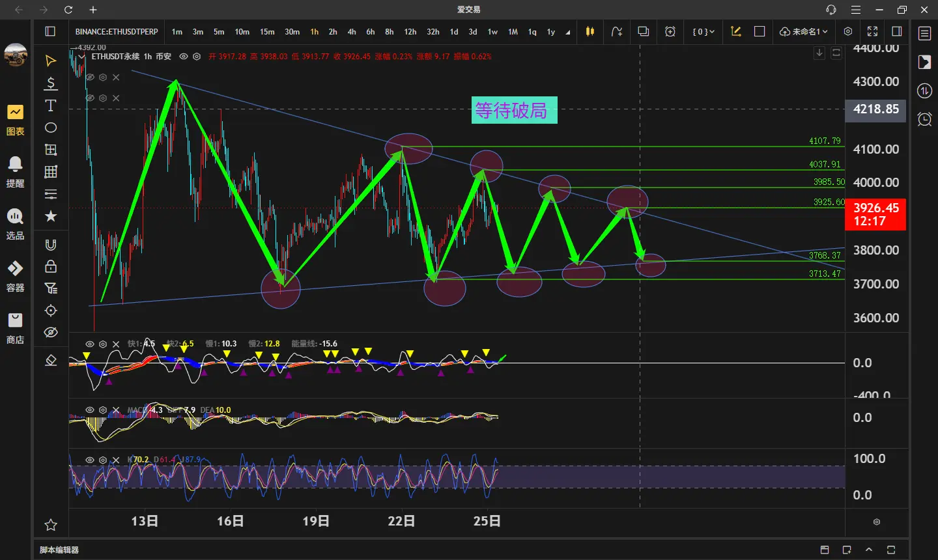Switch to the 1d timeframe
Screen dimensions: 938x560
tap(454, 32)
